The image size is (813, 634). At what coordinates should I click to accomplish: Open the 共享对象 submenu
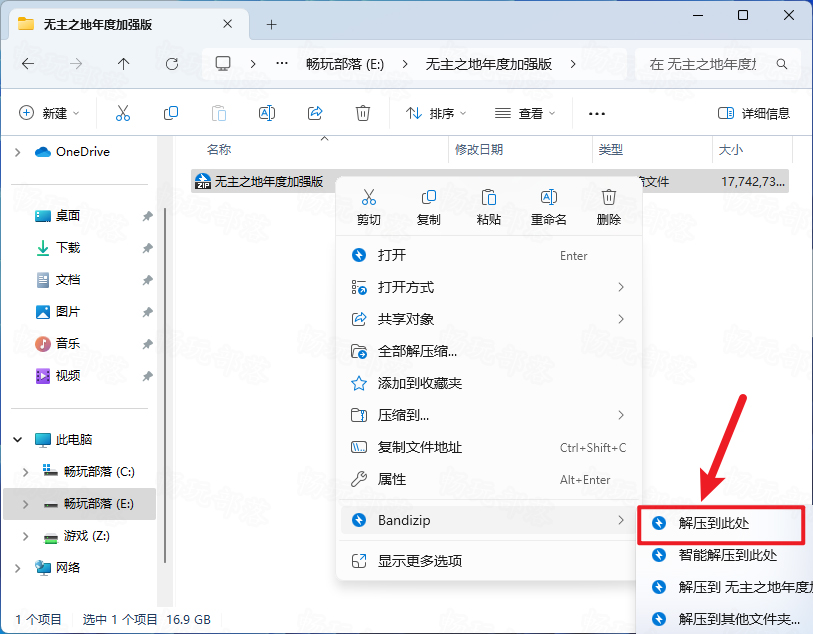pyautogui.click(x=489, y=319)
